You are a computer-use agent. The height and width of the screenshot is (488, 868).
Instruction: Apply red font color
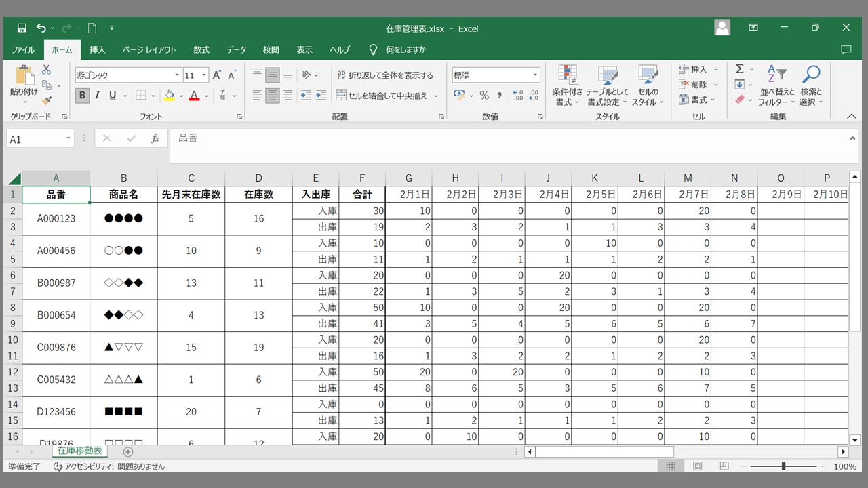pos(195,96)
